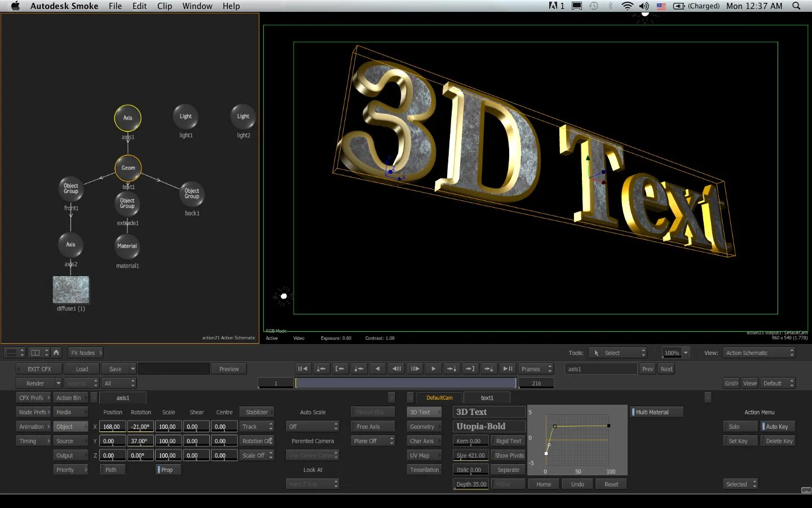The image size is (812, 508).
Task: Select the light1 node in schematic
Action: point(186,117)
